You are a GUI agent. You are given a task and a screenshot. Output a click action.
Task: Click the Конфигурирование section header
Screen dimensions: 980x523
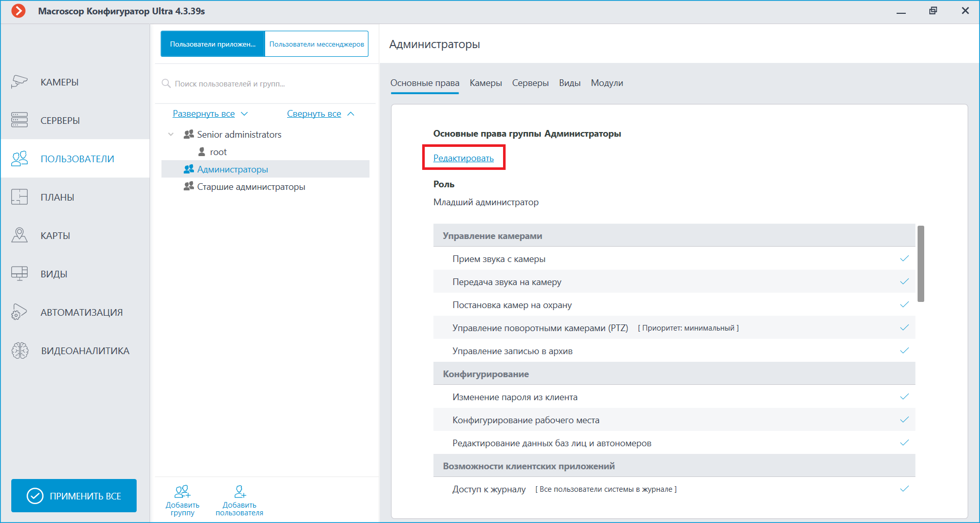tap(674, 374)
